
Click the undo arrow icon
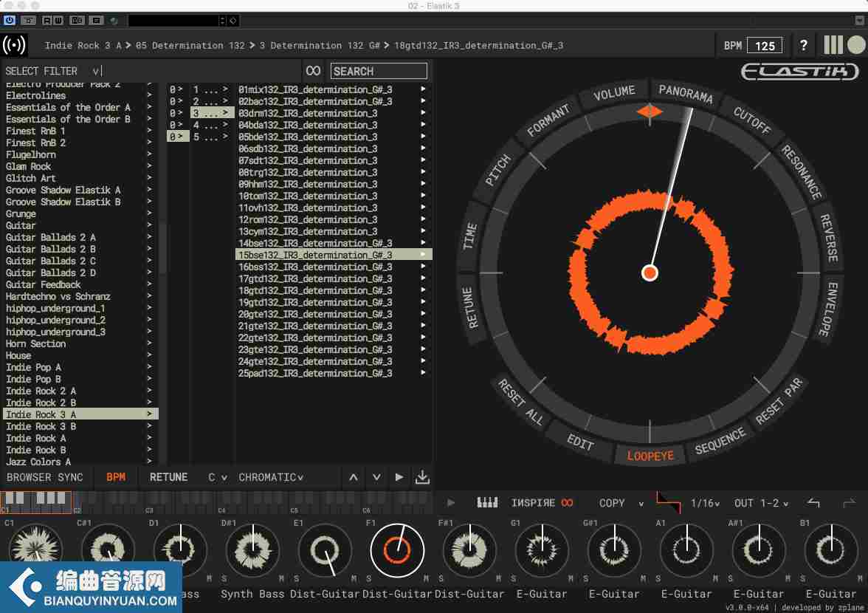pos(813,503)
